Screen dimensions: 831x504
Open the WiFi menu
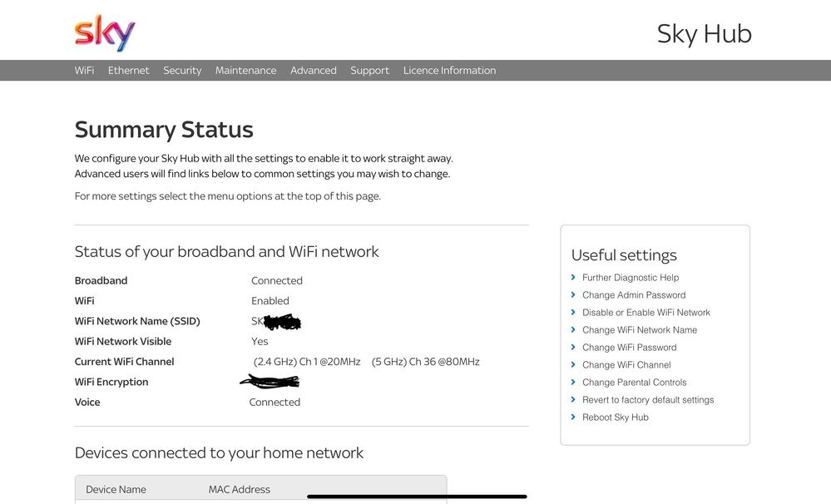point(84,71)
